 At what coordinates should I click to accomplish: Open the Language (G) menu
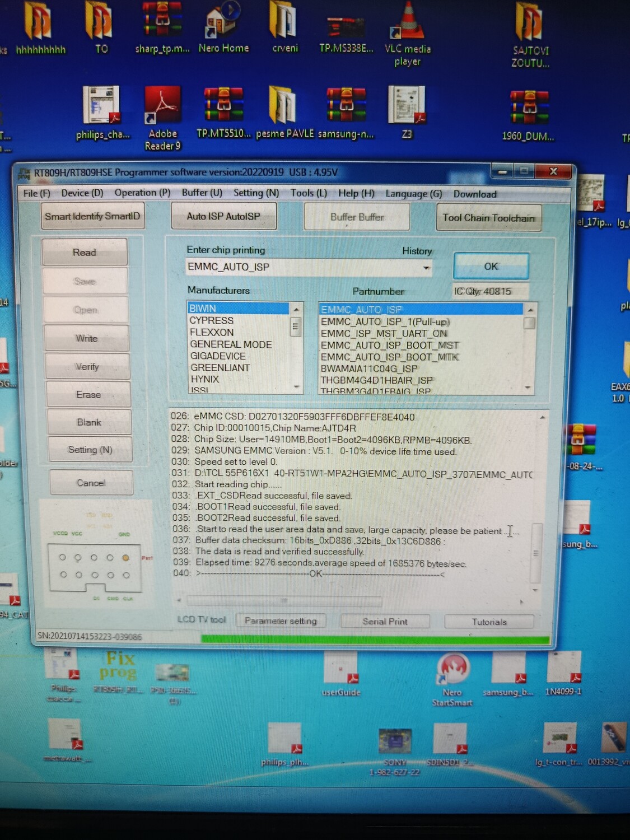click(413, 194)
